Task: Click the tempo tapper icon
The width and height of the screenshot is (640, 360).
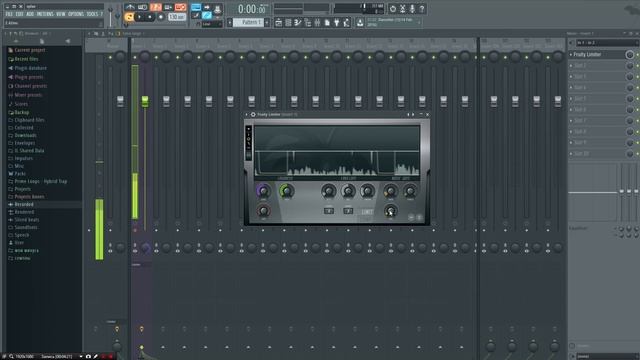Action: click(347, 23)
